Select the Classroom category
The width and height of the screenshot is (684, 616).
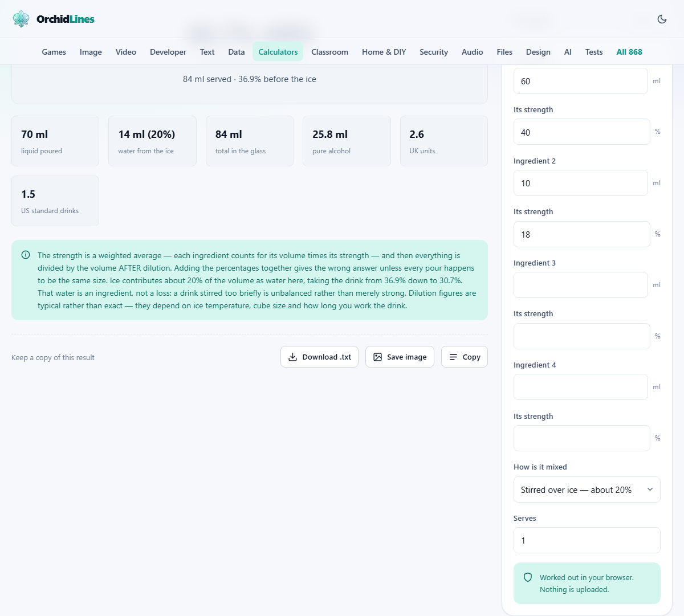pyautogui.click(x=329, y=52)
